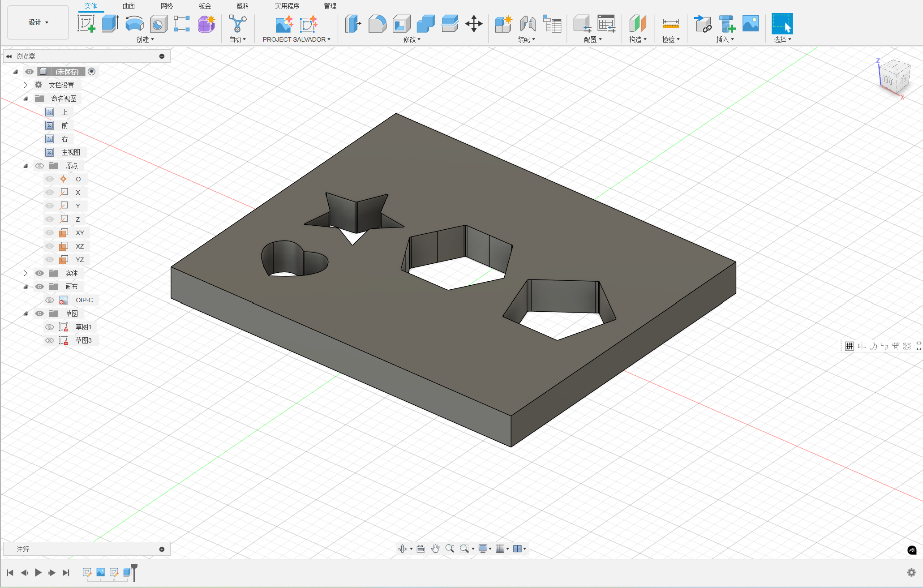Click the Orbit navigation icon
923x588 pixels.
(x=402, y=549)
